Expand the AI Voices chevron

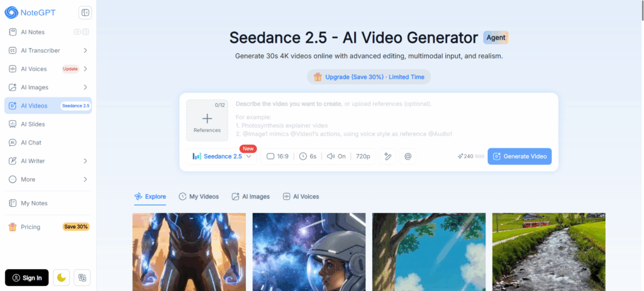coord(86,69)
